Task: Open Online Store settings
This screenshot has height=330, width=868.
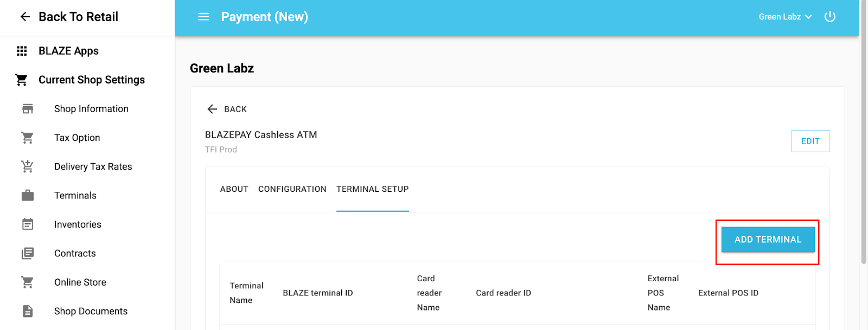Action: coord(80,282)
